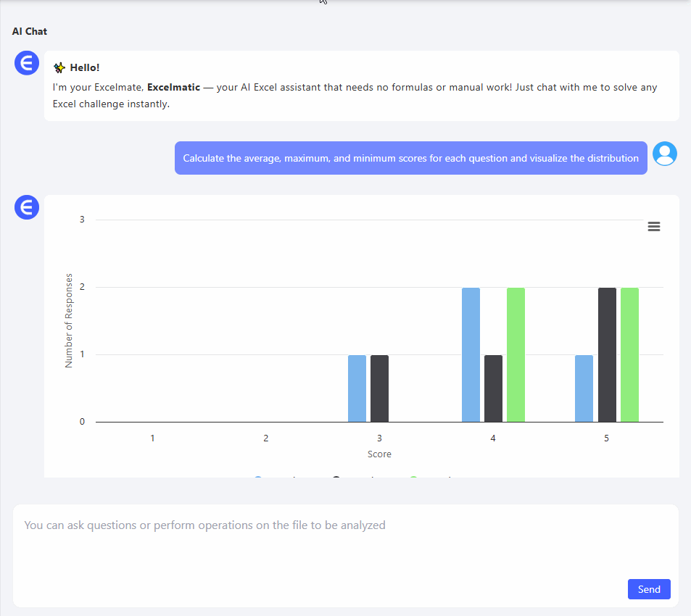The height and width of the screenshot is (616, 691).
Task: Click the Excelmatic avatar beside the greeting
Action: coord(27,63)
